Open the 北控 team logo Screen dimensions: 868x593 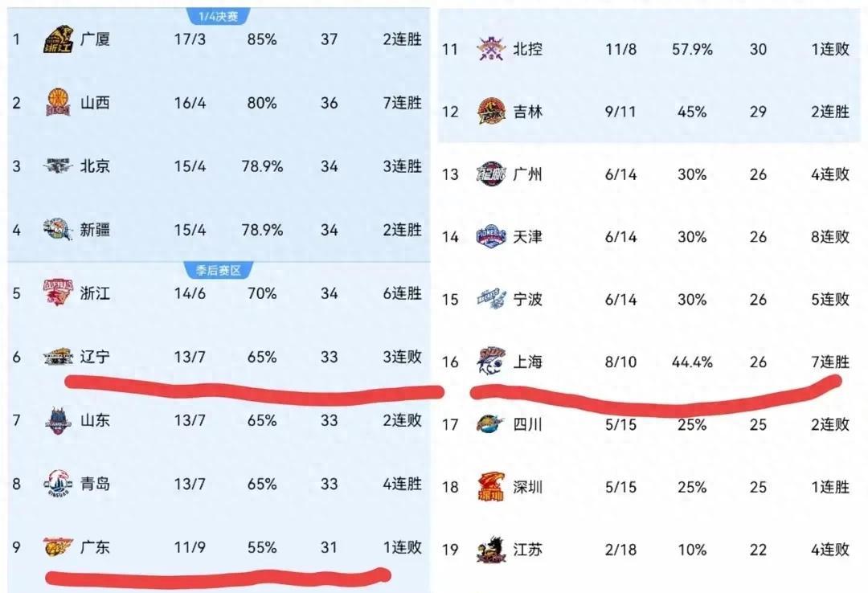click(x=490, y=49)
